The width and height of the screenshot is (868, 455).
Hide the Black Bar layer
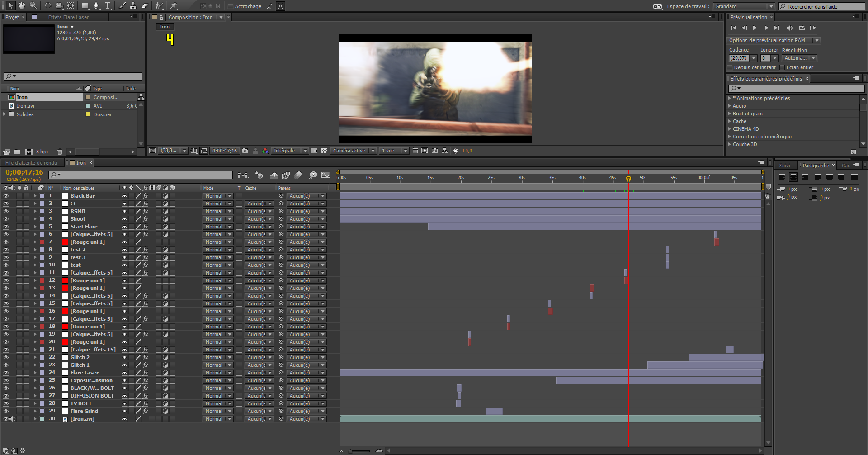pyautogui.click(x=6, y=196)
